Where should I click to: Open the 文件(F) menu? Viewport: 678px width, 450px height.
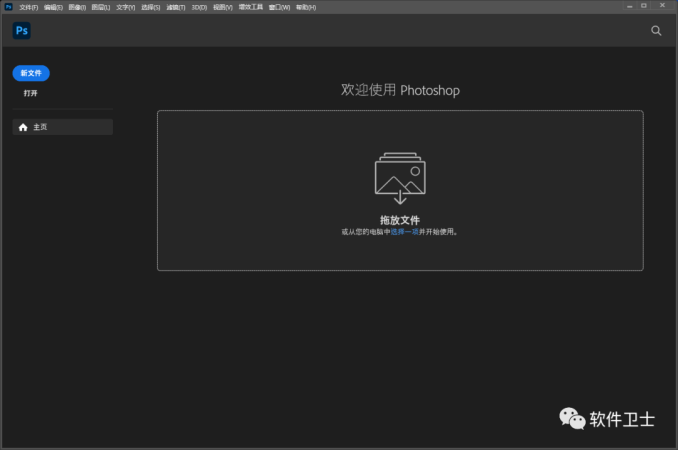click(29, 7)
